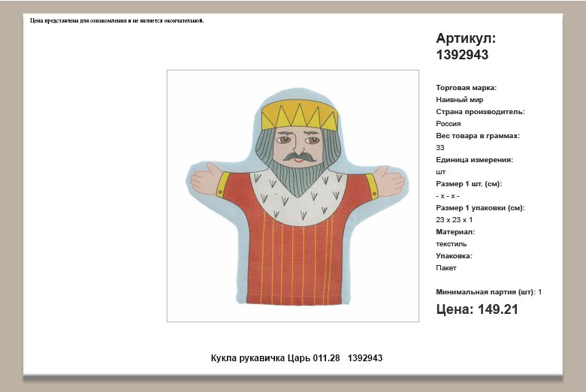Click the Торговая марка label

466,88
